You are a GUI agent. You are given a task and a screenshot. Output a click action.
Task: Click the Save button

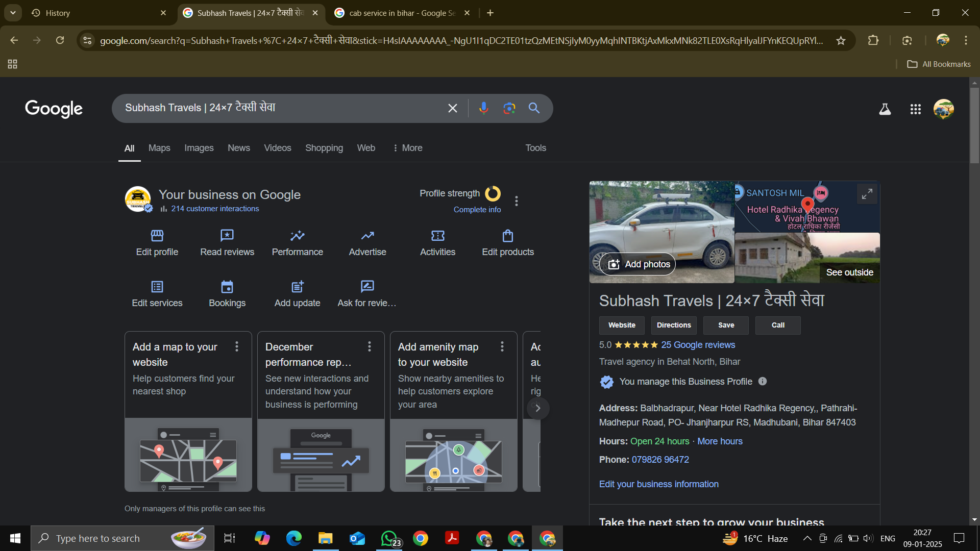pyautogui.click(x=726, y=325)
